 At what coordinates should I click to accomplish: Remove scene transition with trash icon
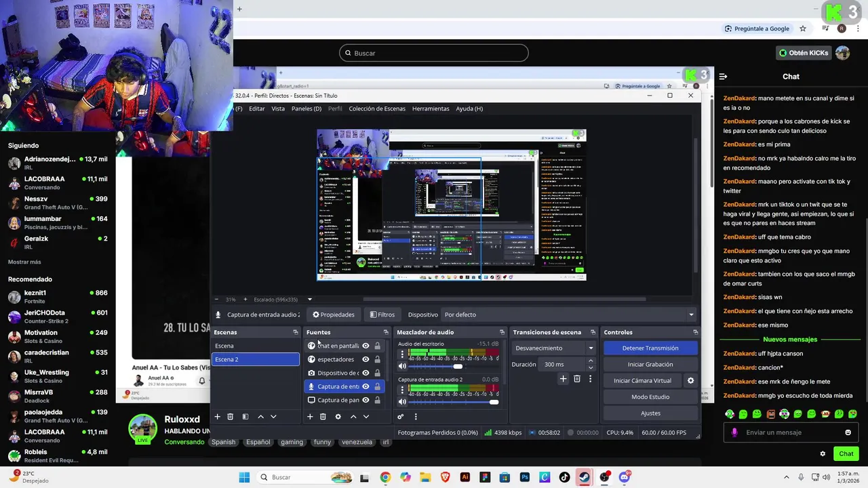577,379
